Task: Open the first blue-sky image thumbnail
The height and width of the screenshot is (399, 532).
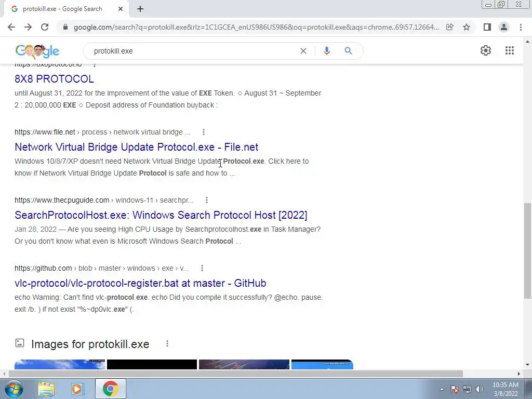Action: click(60, 364)
